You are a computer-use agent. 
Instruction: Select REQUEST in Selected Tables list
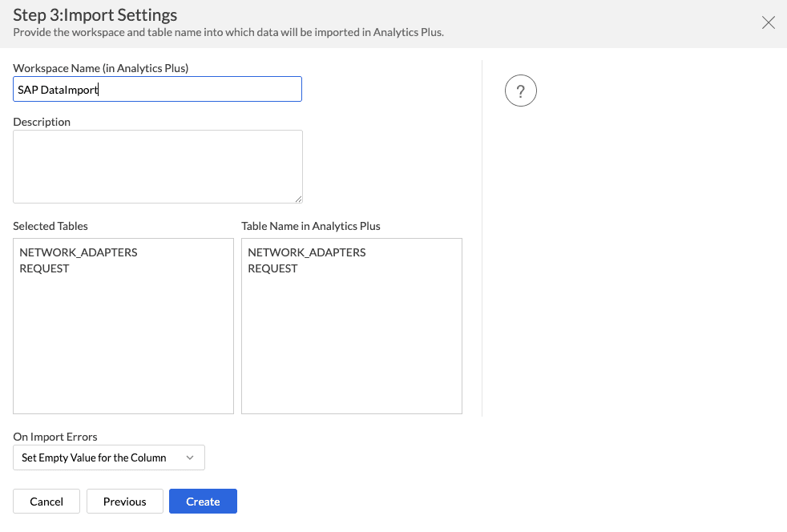pos(45,268)
